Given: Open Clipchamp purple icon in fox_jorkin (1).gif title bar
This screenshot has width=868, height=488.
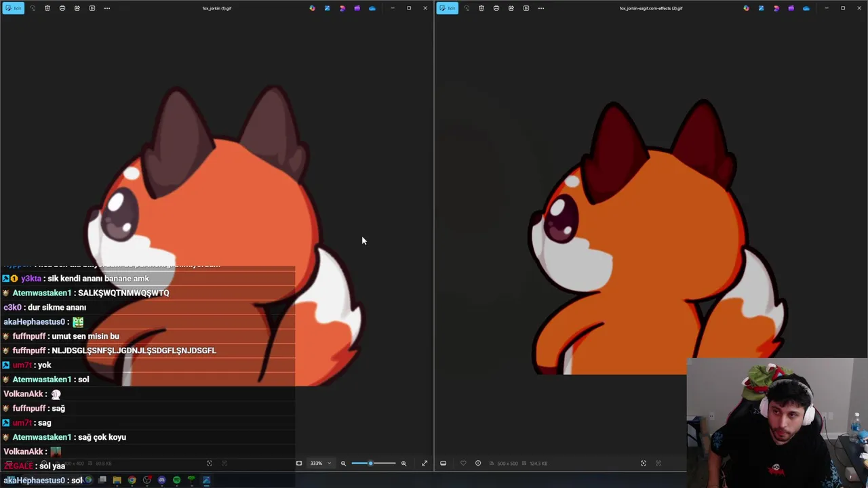Looking at the screenshot, I should coord(357,8).
